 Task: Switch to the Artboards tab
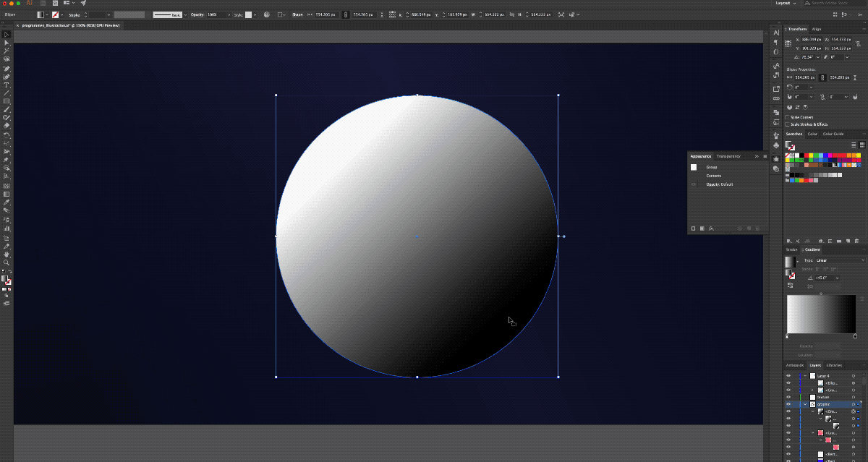pyautogui.click(x=795, y=365)
